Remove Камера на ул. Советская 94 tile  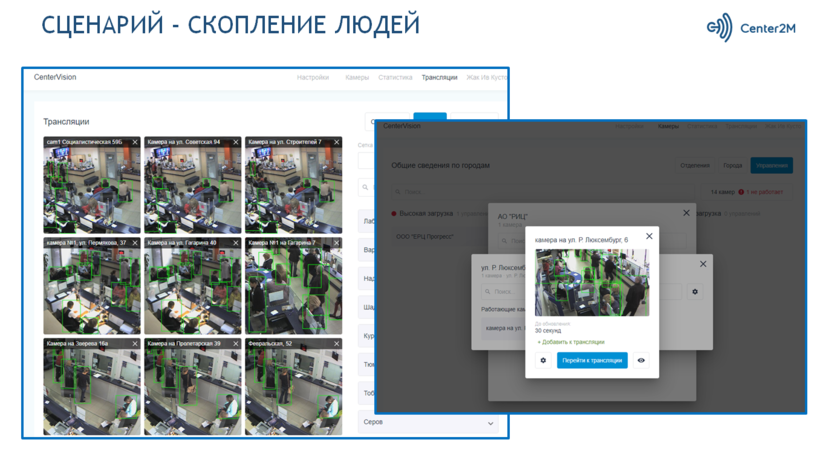pos(236,143)
